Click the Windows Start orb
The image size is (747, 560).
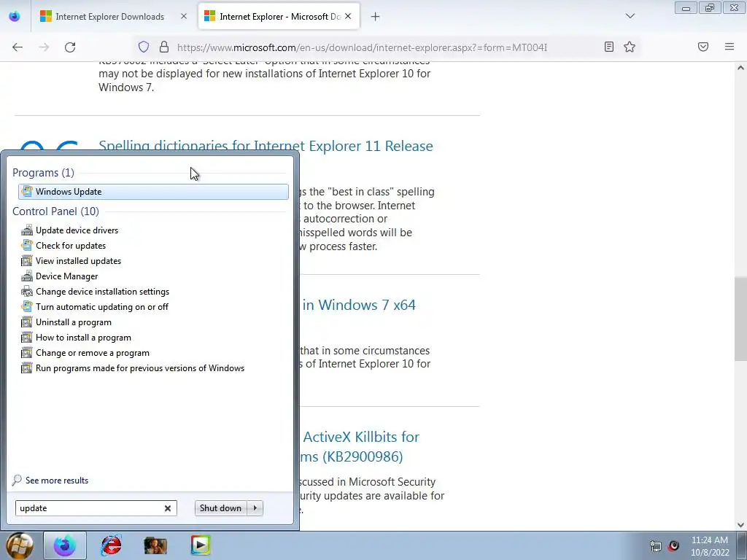tap(20, 545)
